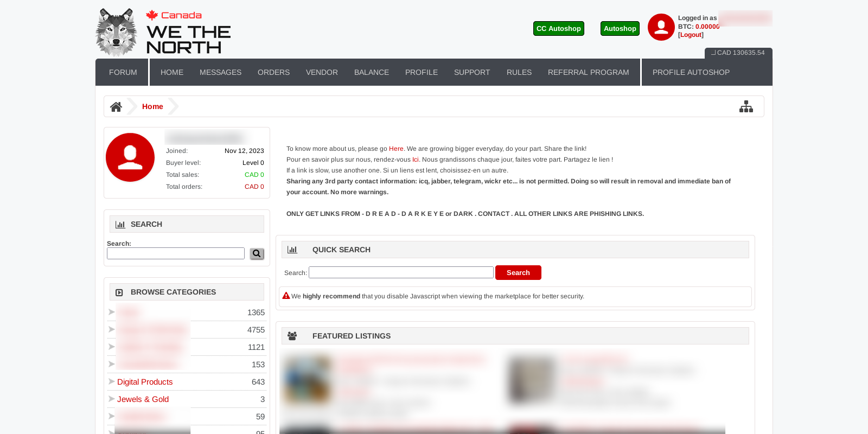
Task: Expand the arrow next to Jewels & Gold
Action: (x=111, y=399)
